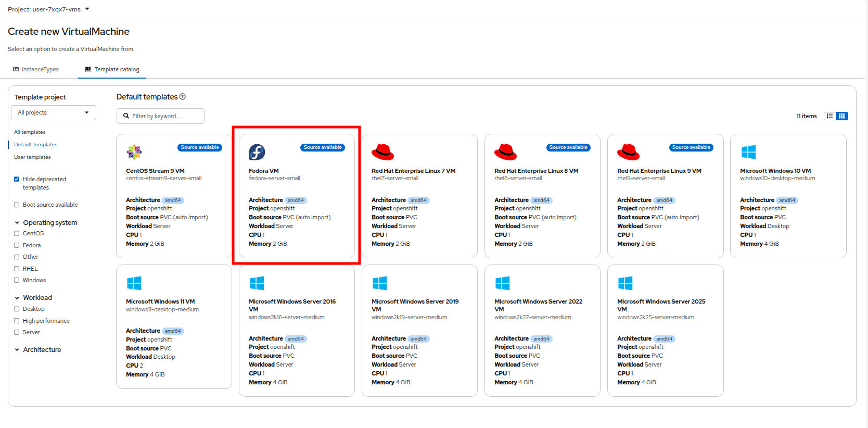Enable Boot source available checkbox
The width and height of the screenshot is (868, 428).
17,205
